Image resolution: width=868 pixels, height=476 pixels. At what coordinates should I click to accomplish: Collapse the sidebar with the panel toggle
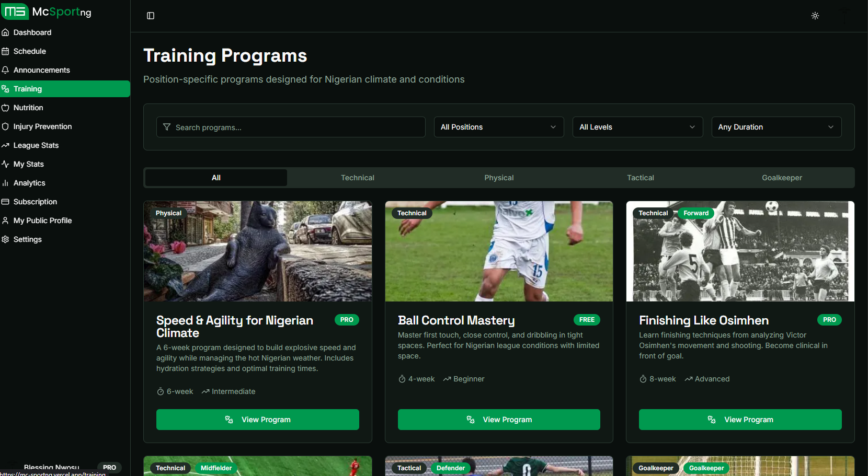150,16
